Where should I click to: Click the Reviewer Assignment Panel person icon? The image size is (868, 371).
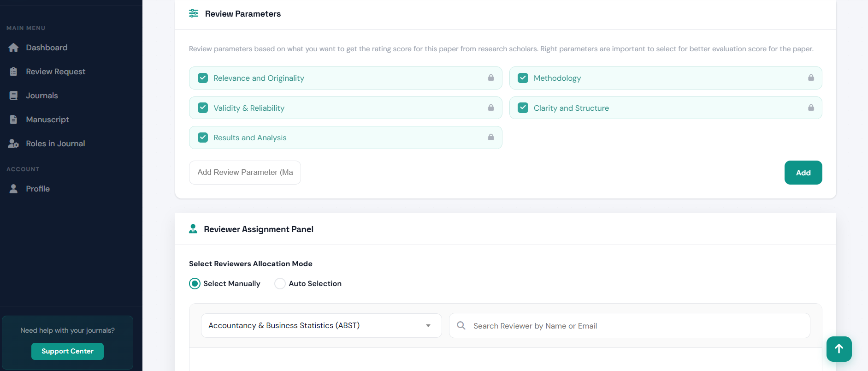[193, 229]
